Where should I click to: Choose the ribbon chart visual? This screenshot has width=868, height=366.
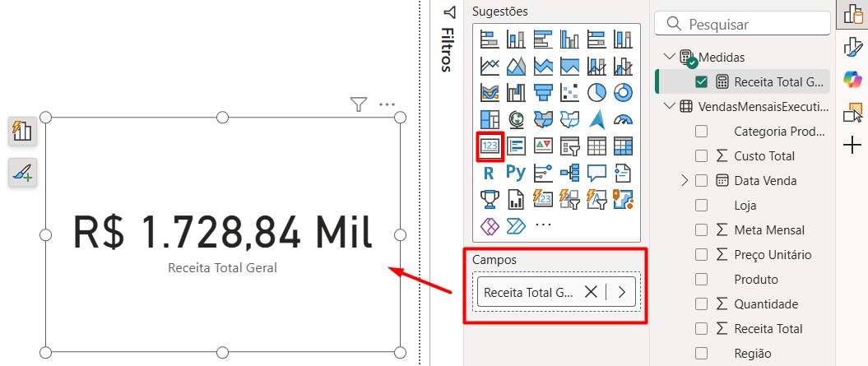(x=490, y=92)
